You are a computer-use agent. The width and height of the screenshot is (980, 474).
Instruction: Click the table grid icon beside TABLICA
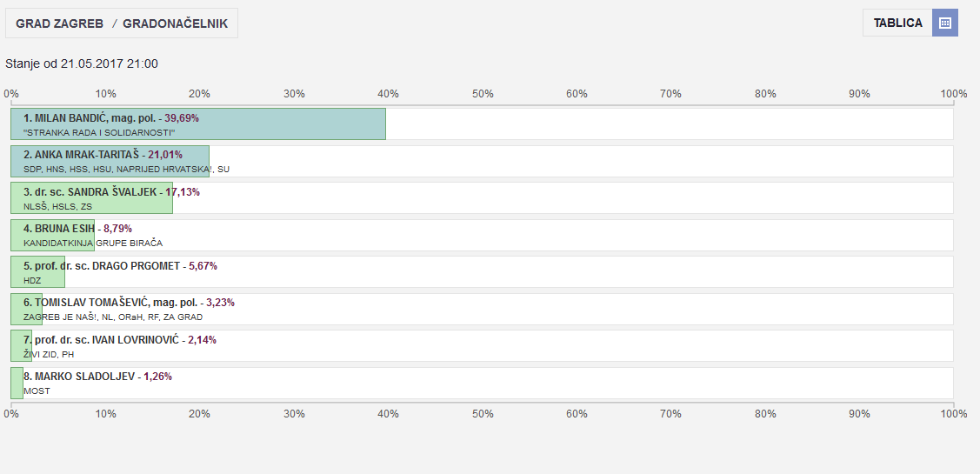coord(945,23)
